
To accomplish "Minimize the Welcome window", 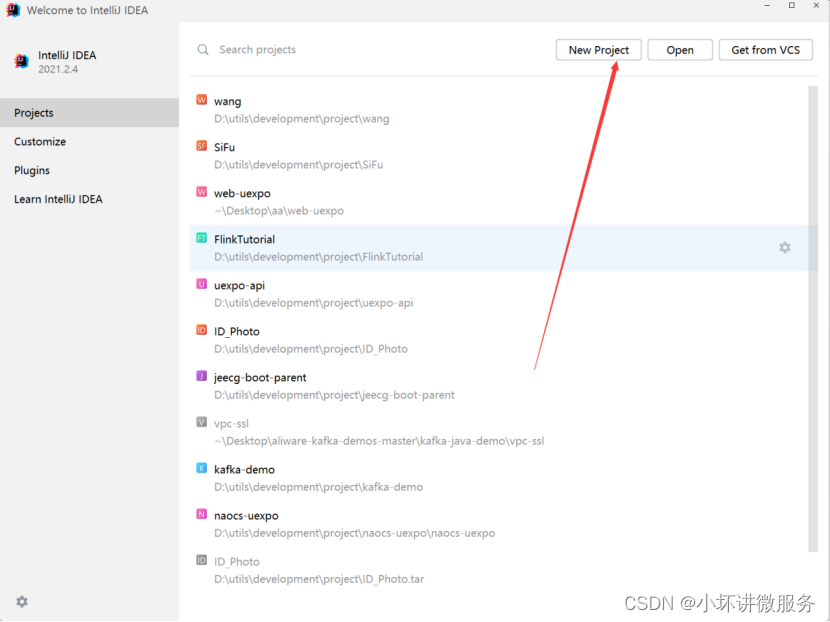I will (767, 5).
